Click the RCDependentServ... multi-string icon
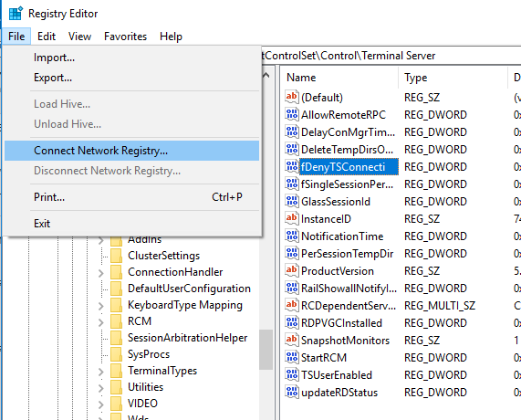Screen dimensions: 521x420 point(292,305)
